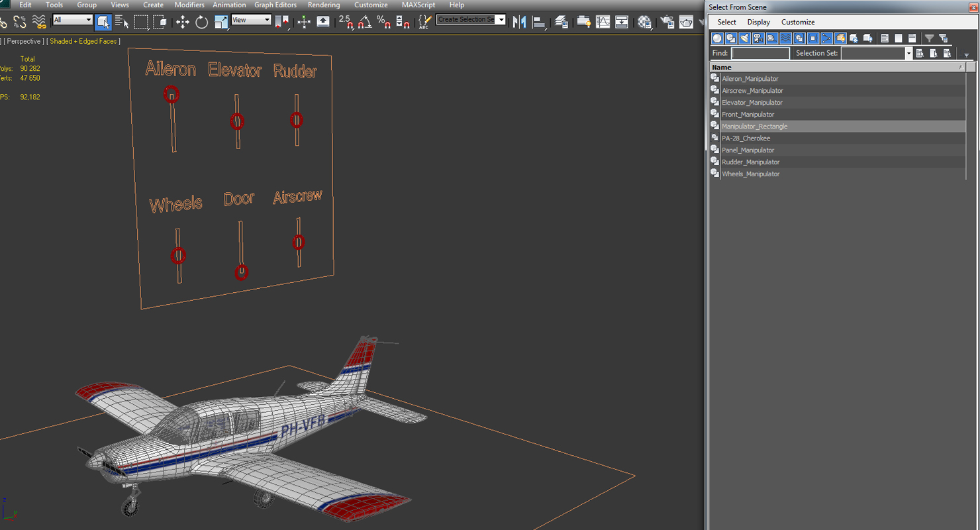Viewport: 980px width, 530px height.
Task: Click the middle selection-set icon right of Selection Set
Action: [x=933, y=53]
